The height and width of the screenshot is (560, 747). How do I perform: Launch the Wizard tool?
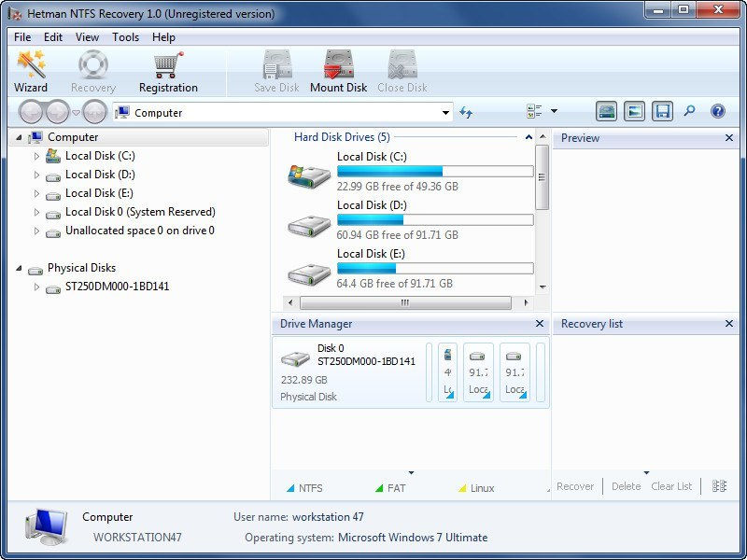click(31, 72)
